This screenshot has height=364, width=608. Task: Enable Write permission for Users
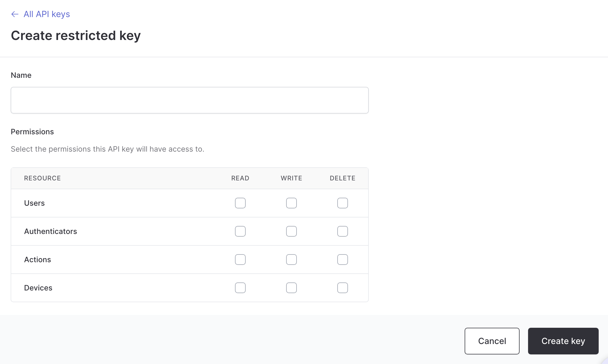pyautogui.click(x=291, y=203)
